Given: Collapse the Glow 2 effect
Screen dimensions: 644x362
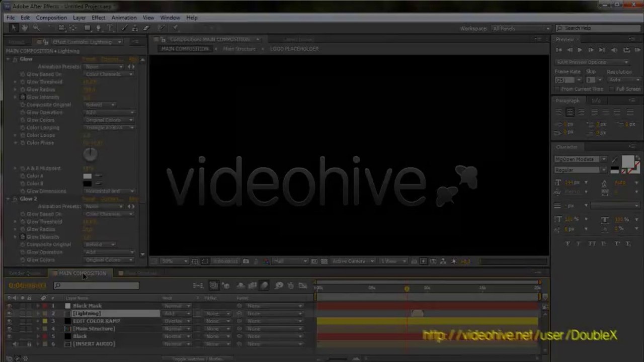Looking at the screenshot, I should click(9, 199).
